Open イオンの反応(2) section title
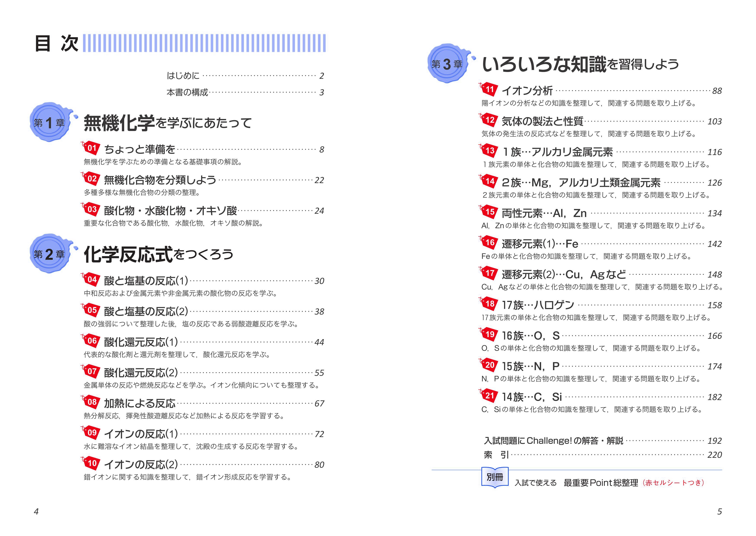Image resolution: width=756 pixels, height=536 pixels. coord(141,464)
